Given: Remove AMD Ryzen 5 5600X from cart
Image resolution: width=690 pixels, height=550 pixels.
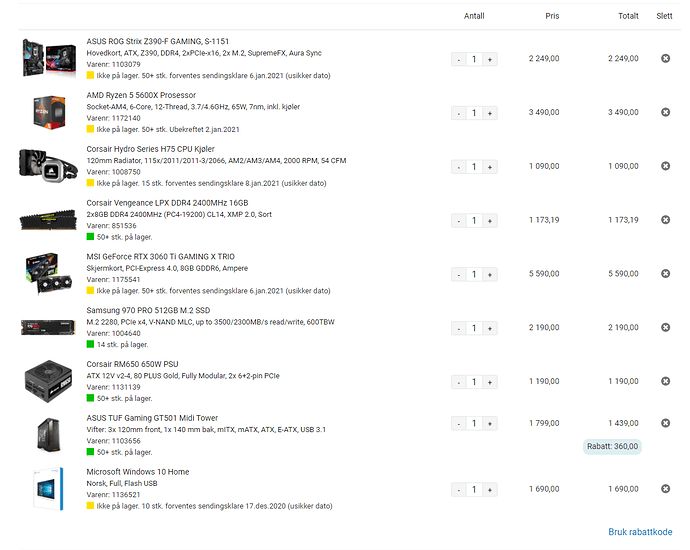Looking at the screenshot, I should pos(665,112).
